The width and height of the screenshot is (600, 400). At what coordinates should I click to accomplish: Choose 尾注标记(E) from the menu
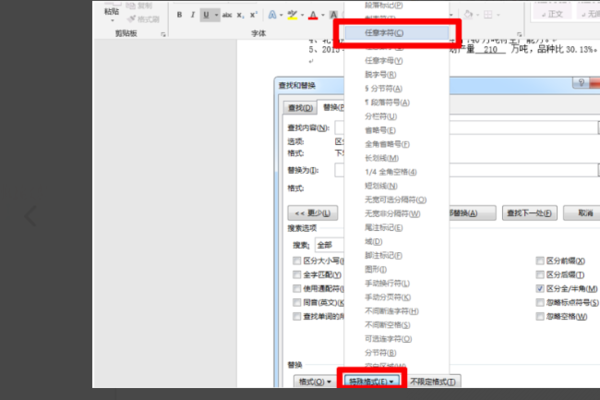tap(384, 228)
